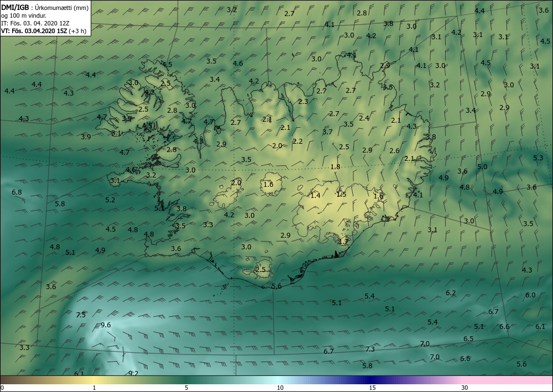This screenshot has width=553, height=392.
Task: Click the 6.5 value on the map
Action: pos(468,339)
